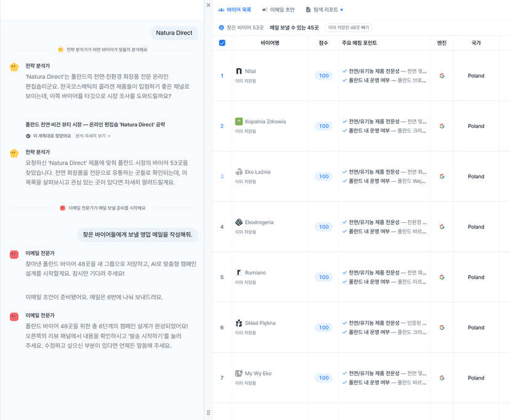This screenshot has width=510, height=420.
Task: Click the 주요 매칭 포인트 column header
Action: (360, 43)
